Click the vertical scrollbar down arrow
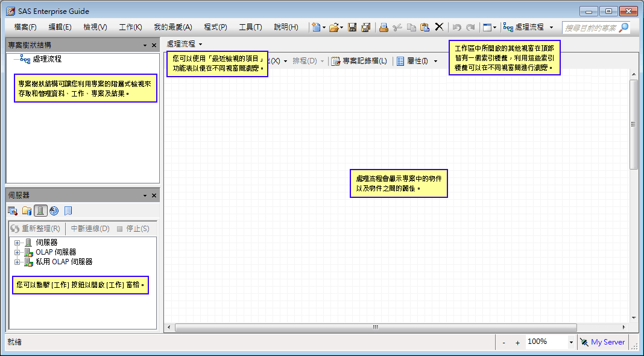The height and width of the screenshot is (356, 644). (x=633, y=318)
